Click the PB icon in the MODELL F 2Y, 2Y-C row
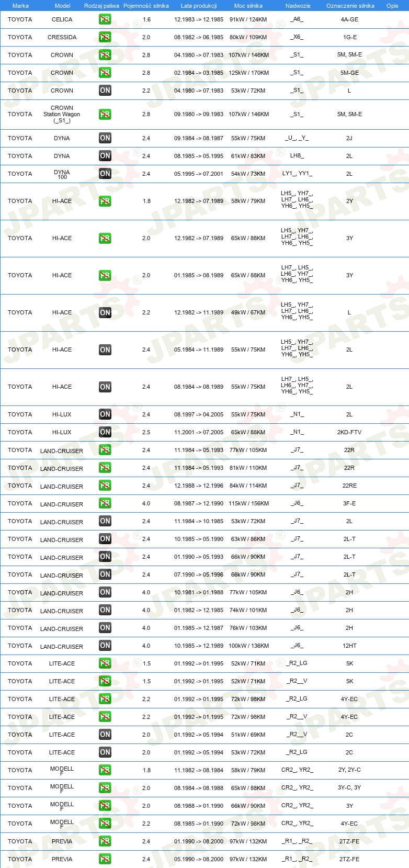The image size is (409, 868). 105,770
